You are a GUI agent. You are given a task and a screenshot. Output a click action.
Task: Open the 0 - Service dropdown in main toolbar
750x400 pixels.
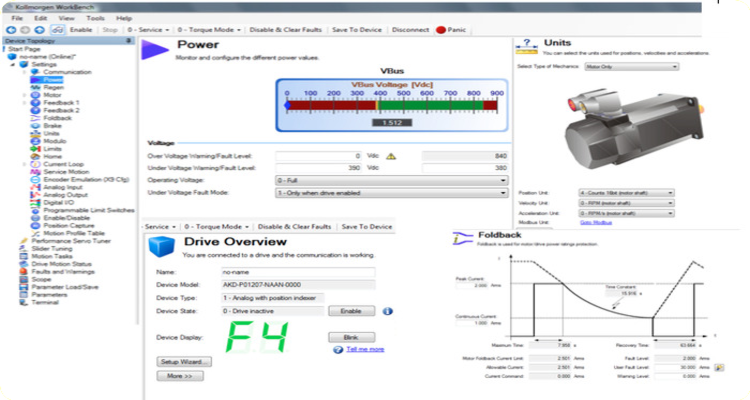148,30
